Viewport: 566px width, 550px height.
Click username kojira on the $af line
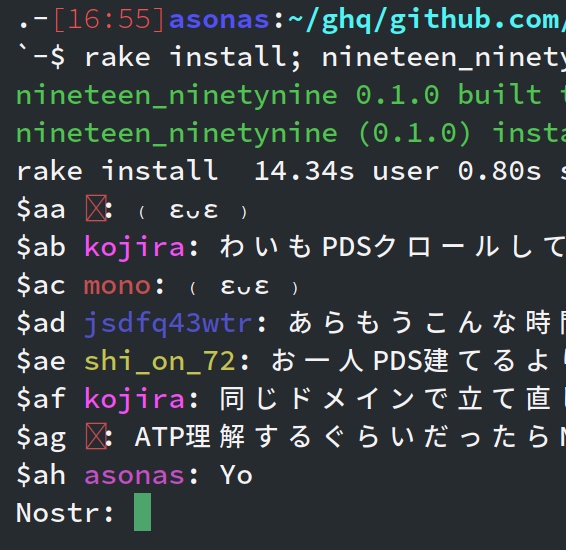[134, 400]
